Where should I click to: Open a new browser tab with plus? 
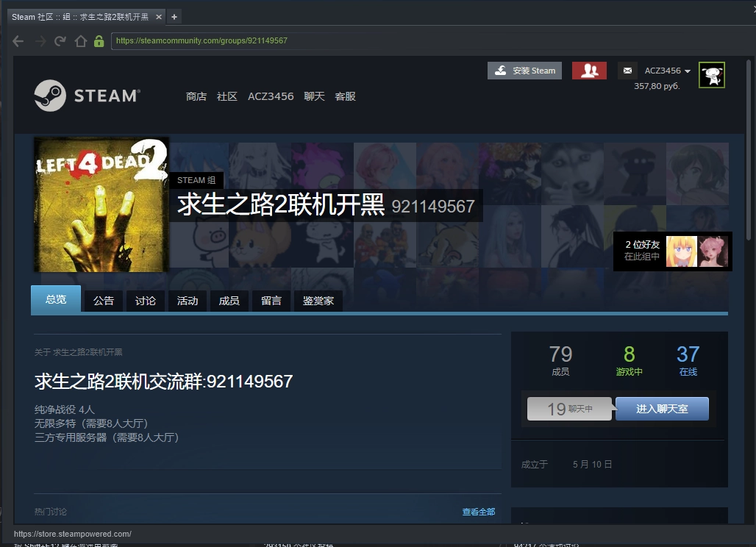coord(174,16)
